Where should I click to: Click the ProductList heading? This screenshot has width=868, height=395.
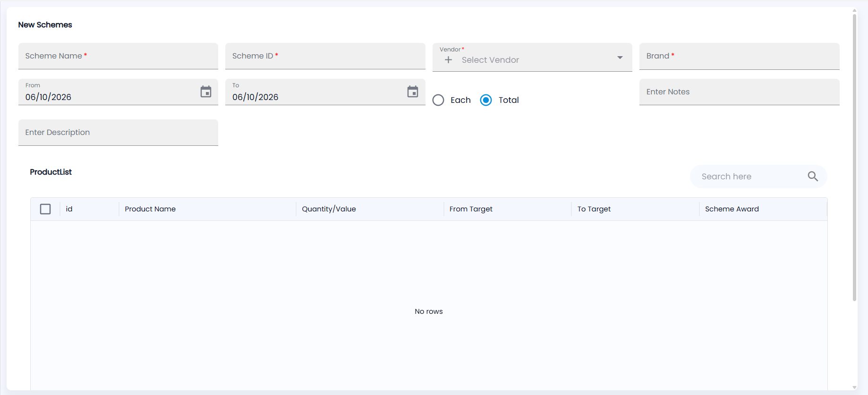coord(51,172)
